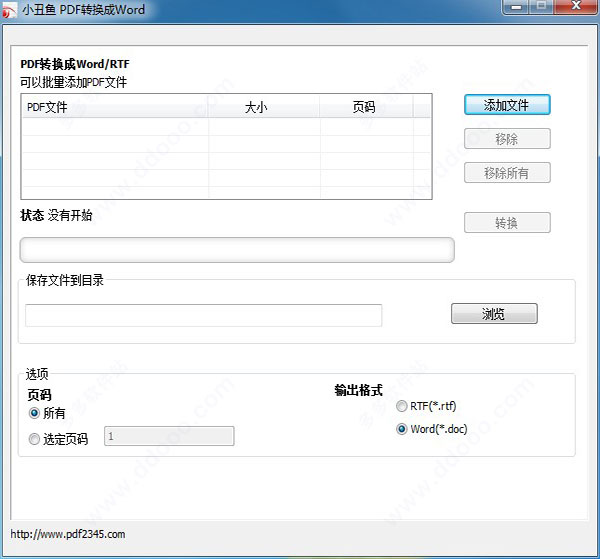Image resolution: width=600 pixels, height=559 pixels.
Task: Click the PDF转换成Word/RTF heading
Action: (x=75, y=64)
